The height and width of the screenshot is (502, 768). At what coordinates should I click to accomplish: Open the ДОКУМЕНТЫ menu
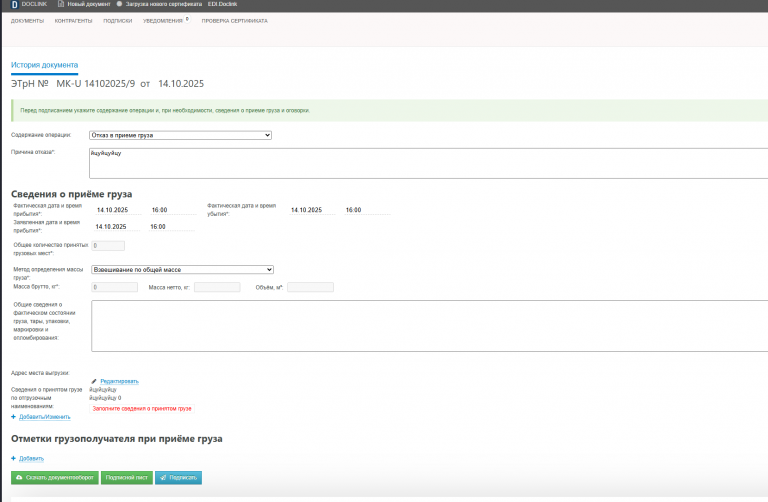point(27,21)
